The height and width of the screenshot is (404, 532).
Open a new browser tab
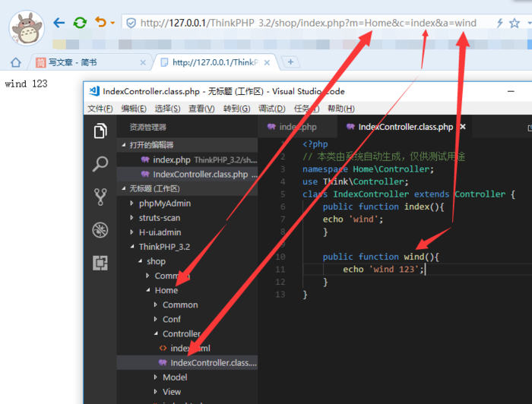[290, 62]
